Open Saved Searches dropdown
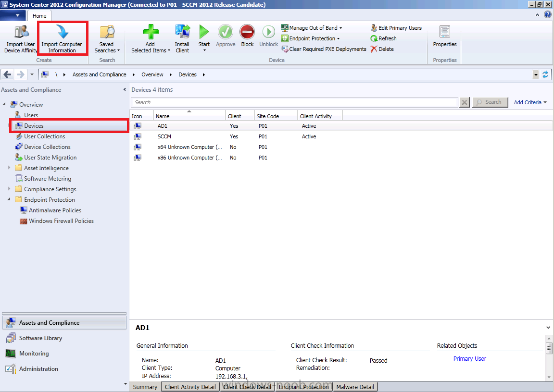Viewport: 554px width, 392px height. click(x=107, y=39)
